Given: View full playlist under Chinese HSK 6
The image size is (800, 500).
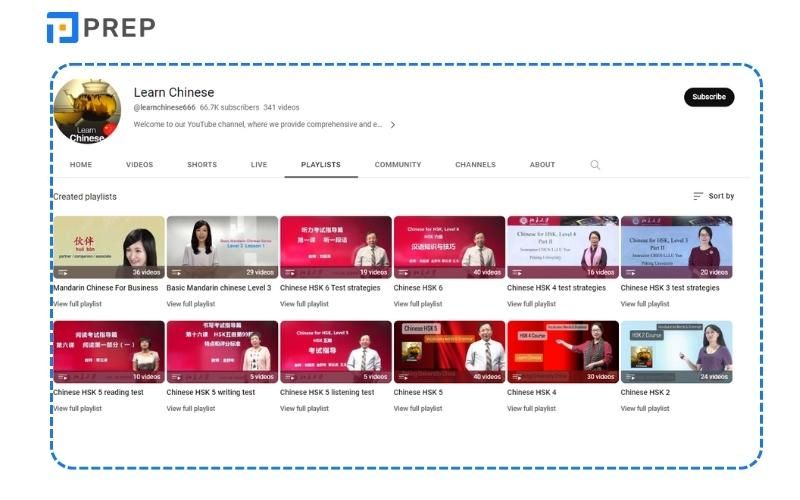Looking at the screenshot, I should pyautogui.click(x=418, y=304).
